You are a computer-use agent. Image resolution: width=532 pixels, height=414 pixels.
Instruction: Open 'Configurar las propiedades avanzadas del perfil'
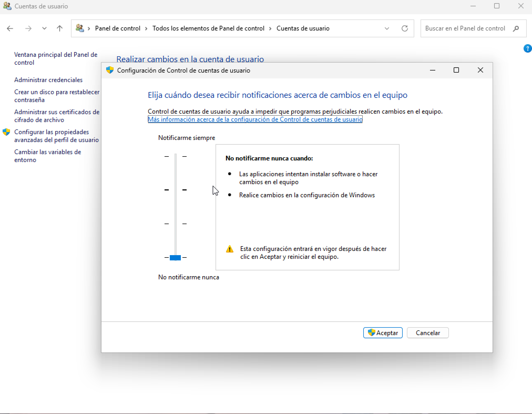(x=57, y=136)
